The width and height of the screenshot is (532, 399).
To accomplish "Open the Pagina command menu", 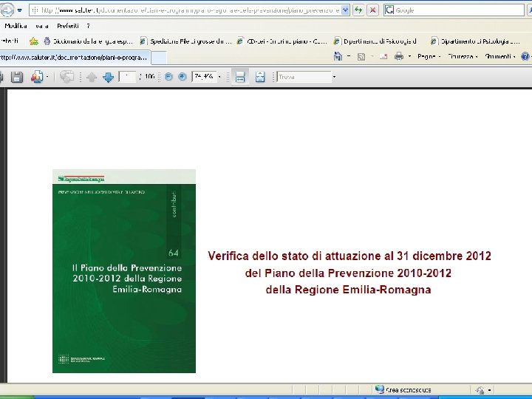I will [429, 56].
